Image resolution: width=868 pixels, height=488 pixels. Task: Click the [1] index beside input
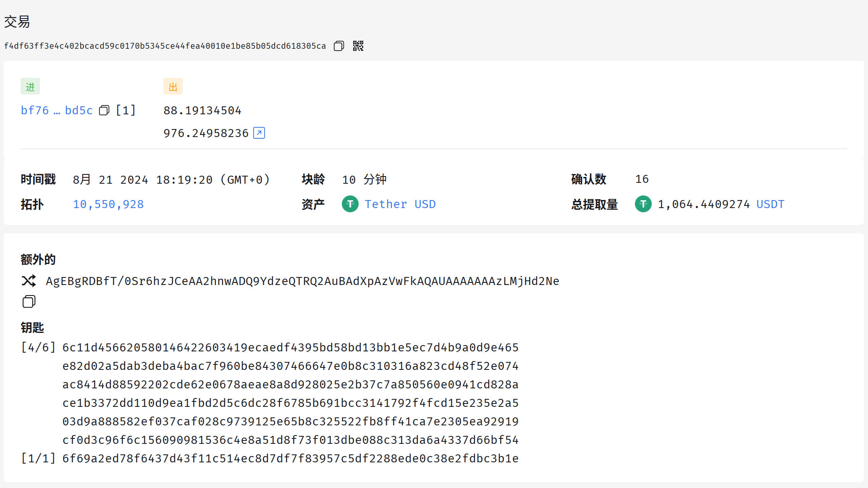tap(126, 111)
